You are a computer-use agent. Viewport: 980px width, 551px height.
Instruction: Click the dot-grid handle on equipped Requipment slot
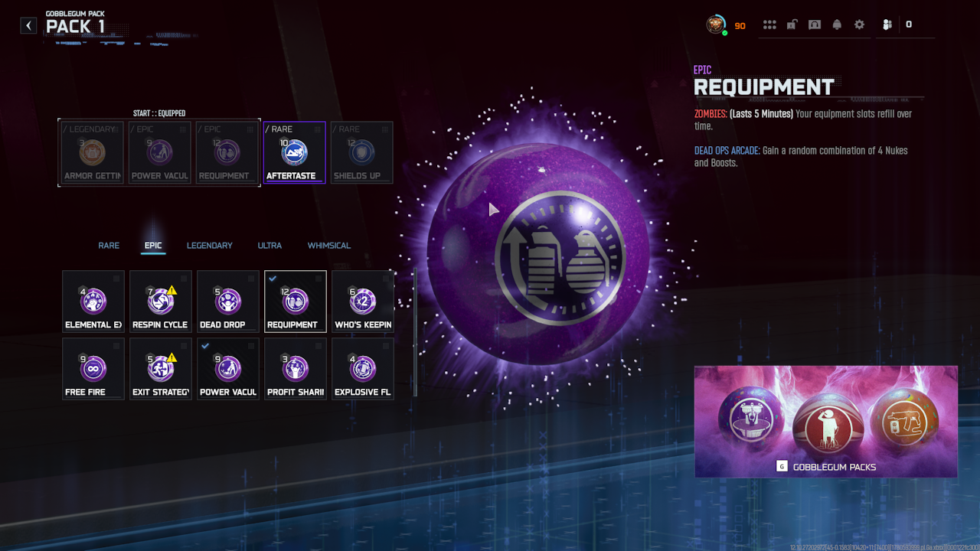(x=250, y=129)
